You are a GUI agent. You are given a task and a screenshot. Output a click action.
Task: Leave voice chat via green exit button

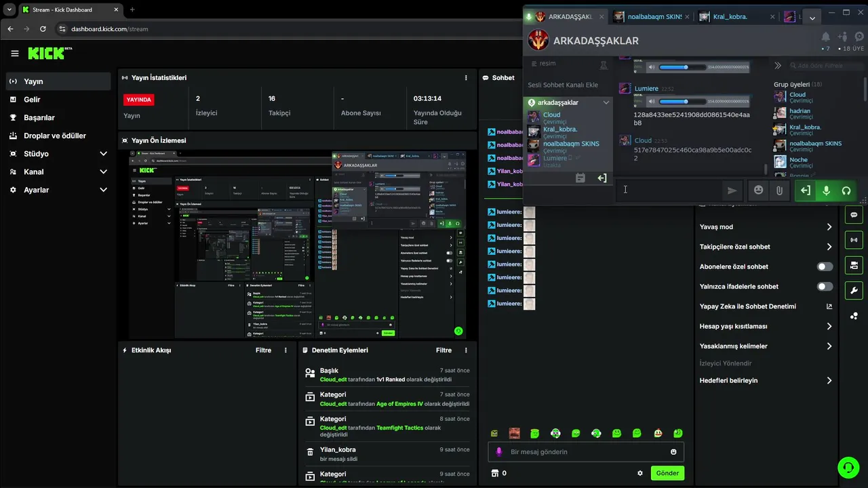click(x=805, y=190)
